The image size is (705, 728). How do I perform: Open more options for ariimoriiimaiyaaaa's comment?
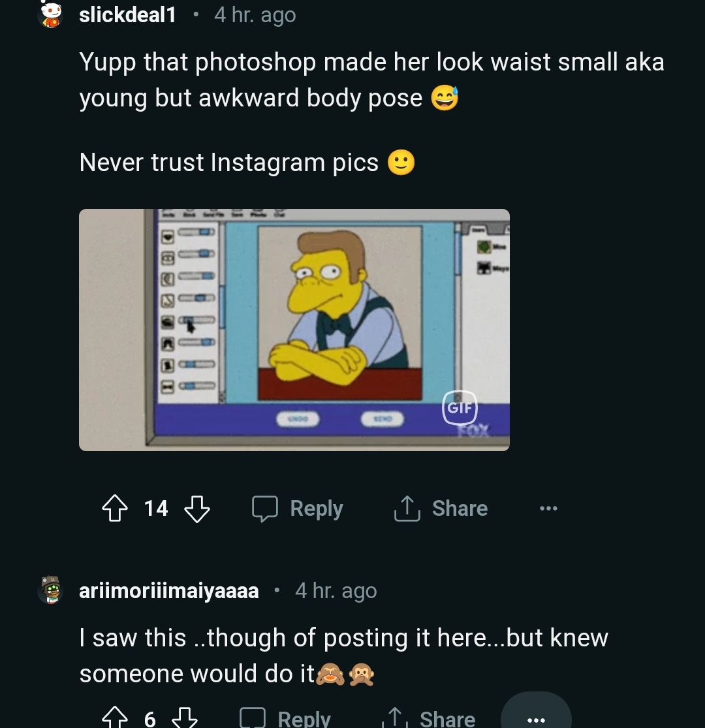[535, 718]
